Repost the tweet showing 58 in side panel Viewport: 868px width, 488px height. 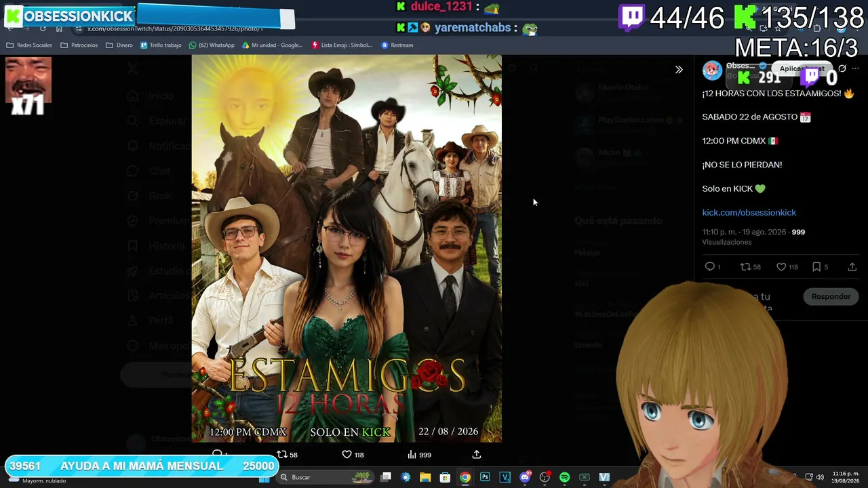(750, 267)
